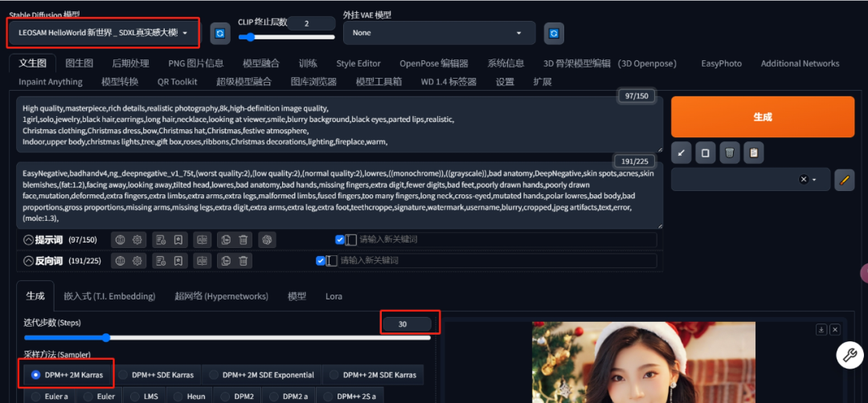The image size is (868, 403).
Task: Open the external VAE model dropdown showing None
Action: [x=439, y=33]
